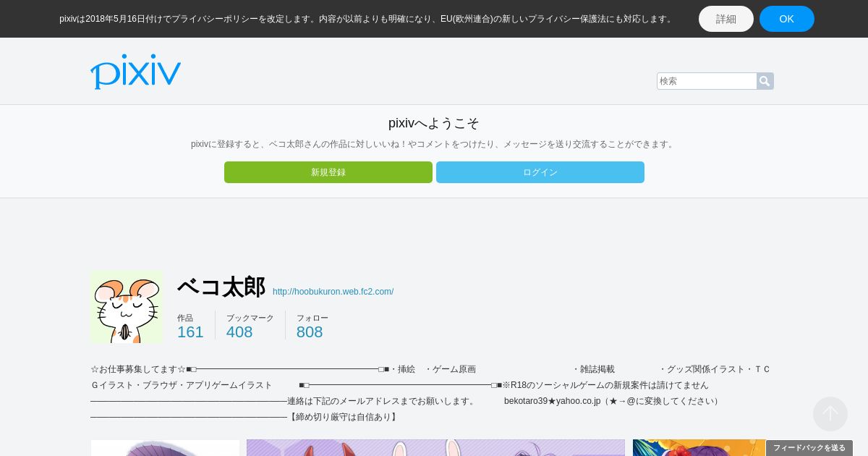The height and width of the screenshot is (456, 868).
Task: Click the pixivへようこそ heading
Action: point(434,123)
